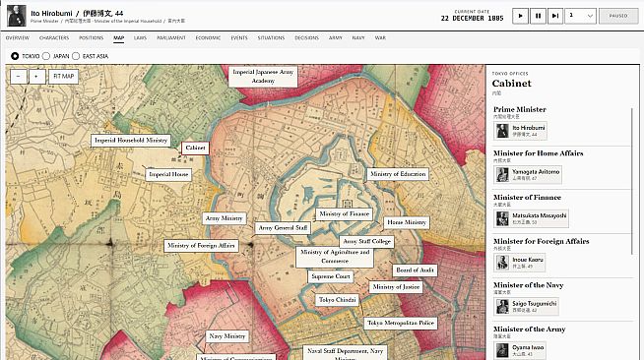
Task: Open the Positions tab
Action: (92, 37)
